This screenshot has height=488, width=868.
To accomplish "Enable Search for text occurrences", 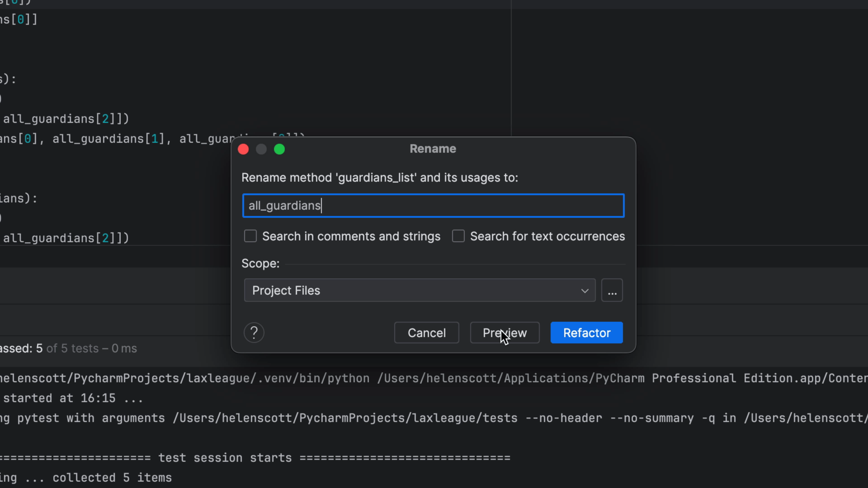I will (x=458, y=236).
